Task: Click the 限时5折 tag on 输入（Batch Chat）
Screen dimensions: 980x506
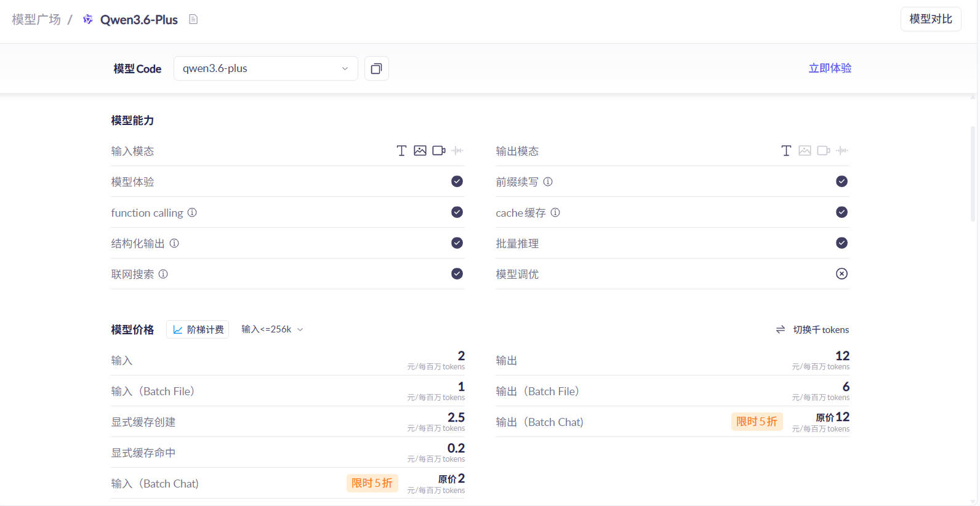Action: [372, 483]
